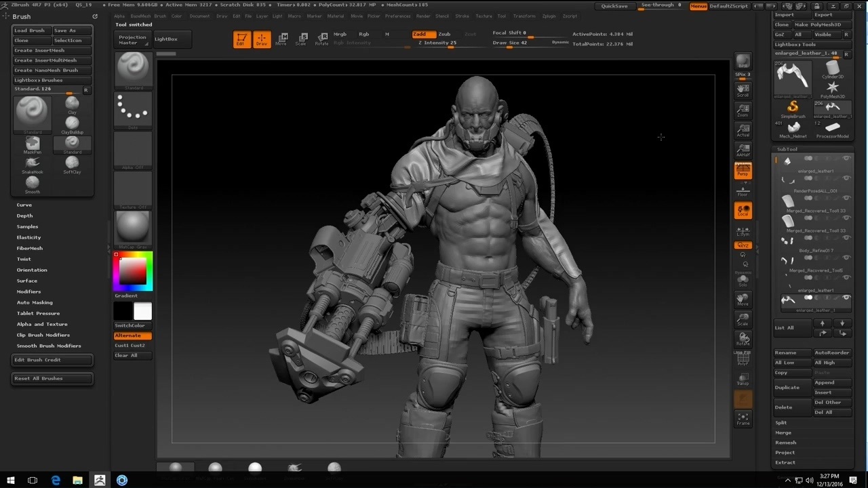
Task: Select the ProcessorModel tool
Action: [833, 128]
